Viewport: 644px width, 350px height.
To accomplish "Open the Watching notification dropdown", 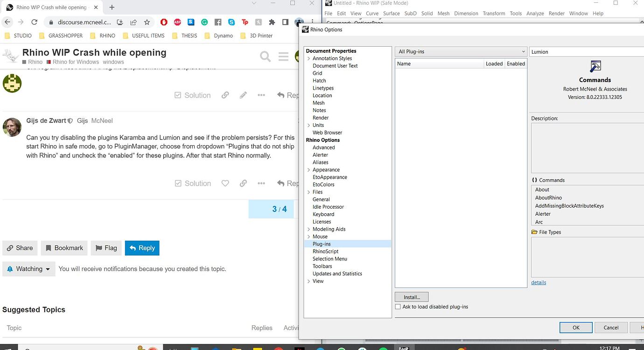I will coord(28,269).
